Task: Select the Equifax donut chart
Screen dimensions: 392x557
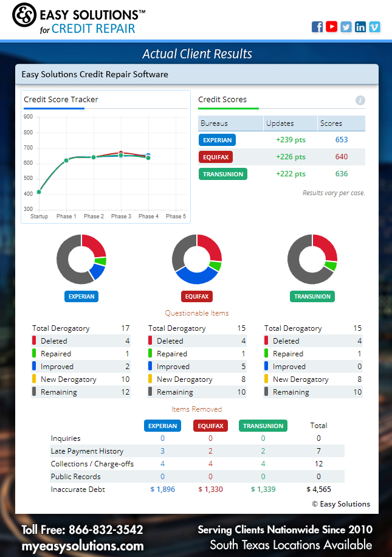Action: 197,259
